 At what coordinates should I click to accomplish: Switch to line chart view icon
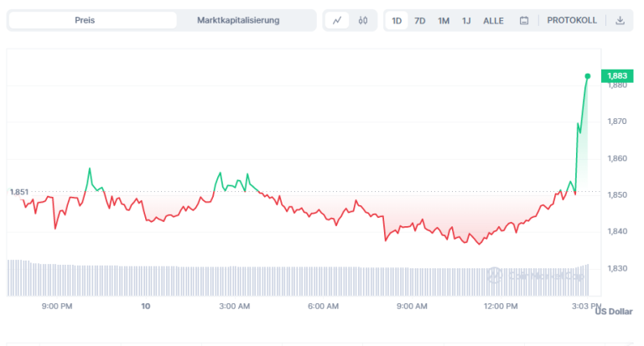pyautogui.click(x=336, y=20)
